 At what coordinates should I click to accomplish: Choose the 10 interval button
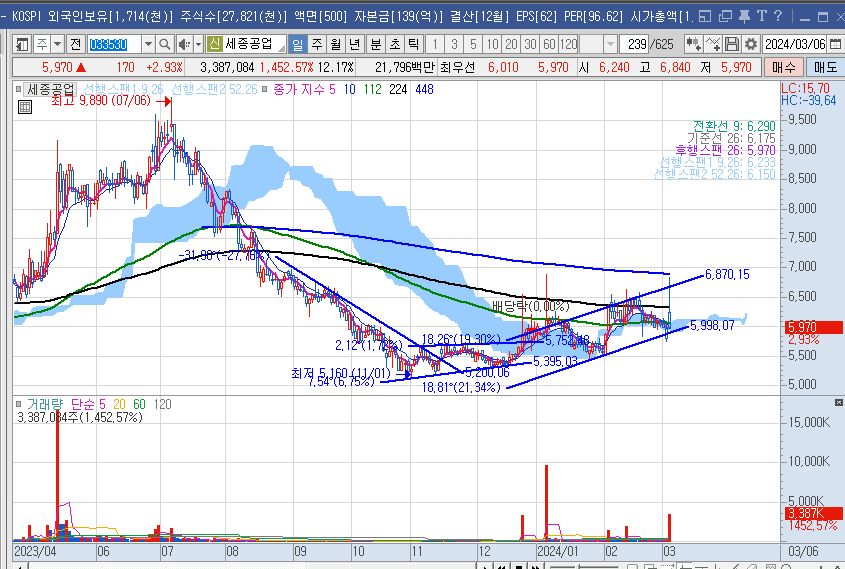[492, 44]
